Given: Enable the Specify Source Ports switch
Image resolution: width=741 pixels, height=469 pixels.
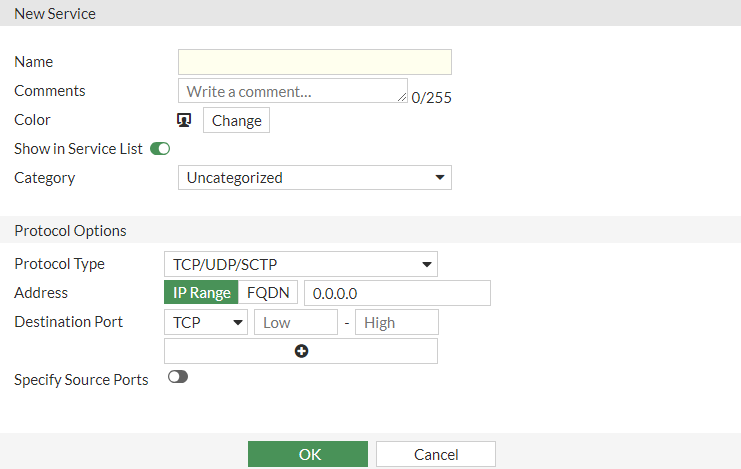Looking at the screenshot, I should [178, 377].
